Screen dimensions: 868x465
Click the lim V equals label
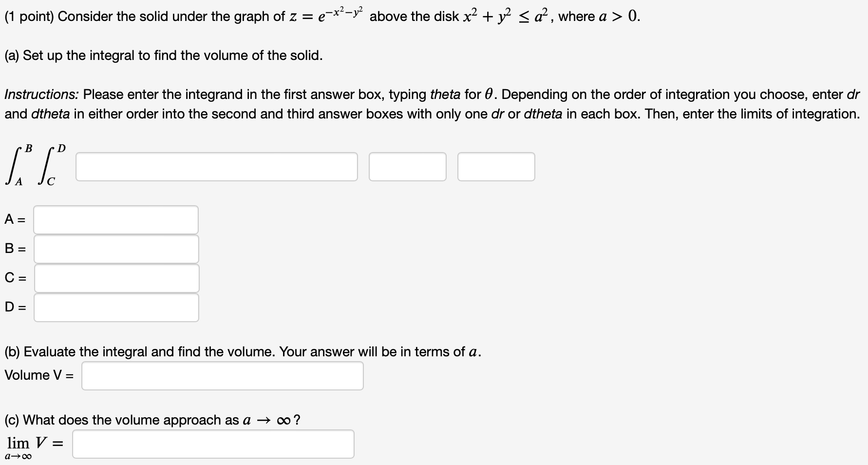click(x=33, y=444)
